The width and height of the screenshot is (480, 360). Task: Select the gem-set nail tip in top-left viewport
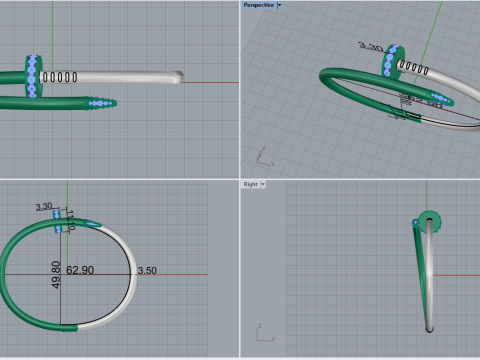(100, 103)
